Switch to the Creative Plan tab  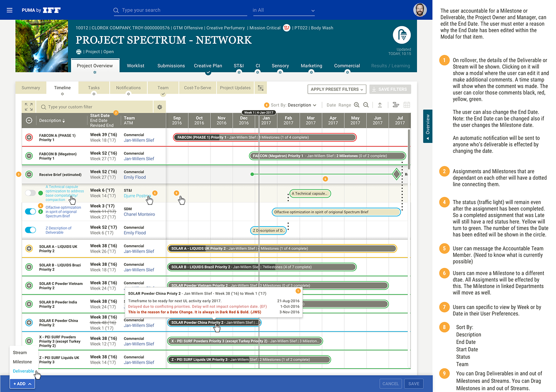click(208, 66)
